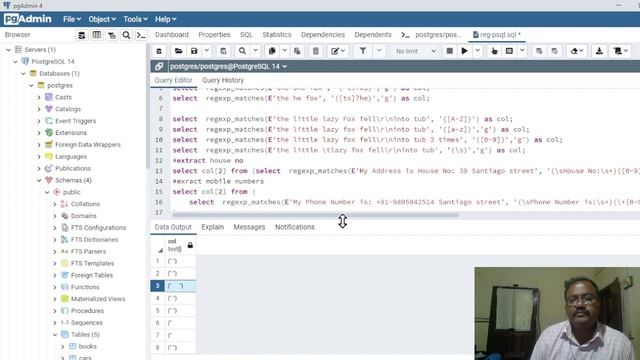The image size is (640, 360).
Task: Switch to the Dashboard tab
Action: click(x=172, y=35)
